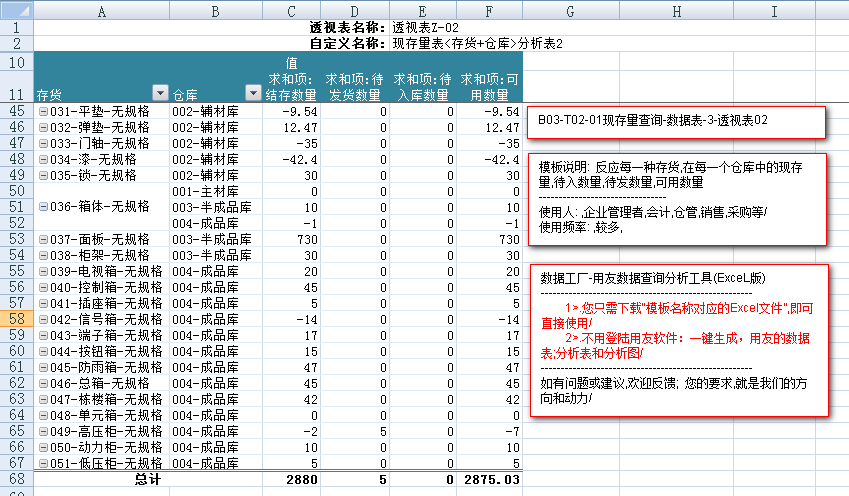This screenshot has width=849, height=496.
Task: Open the 存货 filter dropdown
Action: tap(159, 93)
